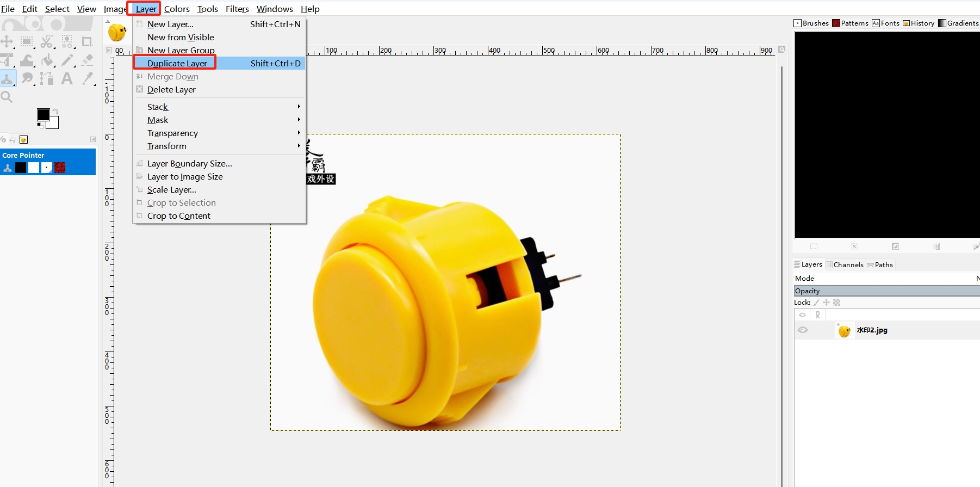This screenshot has width=980, height=487.
Task: Switch to the Fonts tab
Action: tap(885, 23)
